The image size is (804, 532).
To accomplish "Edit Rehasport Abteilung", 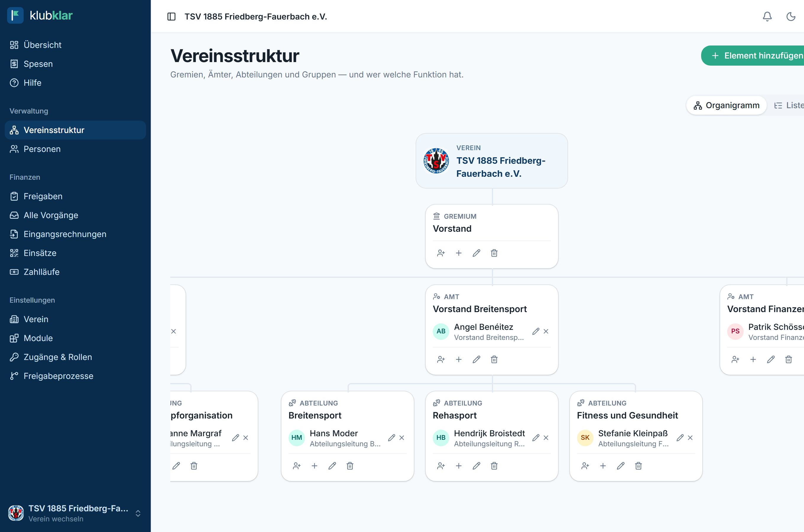I will [476, 466].
